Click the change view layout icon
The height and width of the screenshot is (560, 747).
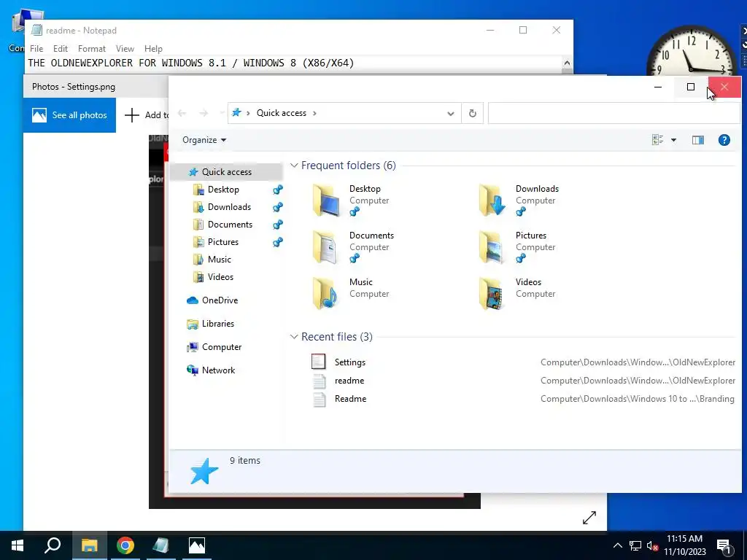coord(657,140)
